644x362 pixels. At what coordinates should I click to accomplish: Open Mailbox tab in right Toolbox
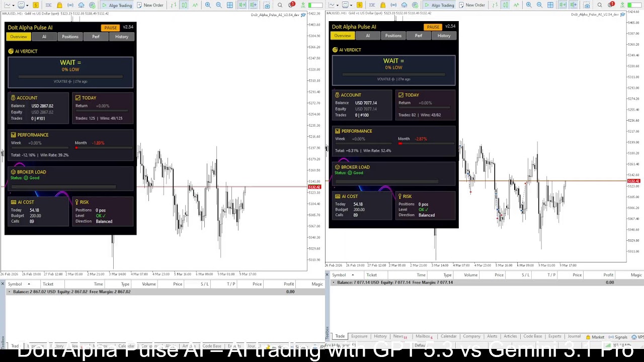pos(424,336)
